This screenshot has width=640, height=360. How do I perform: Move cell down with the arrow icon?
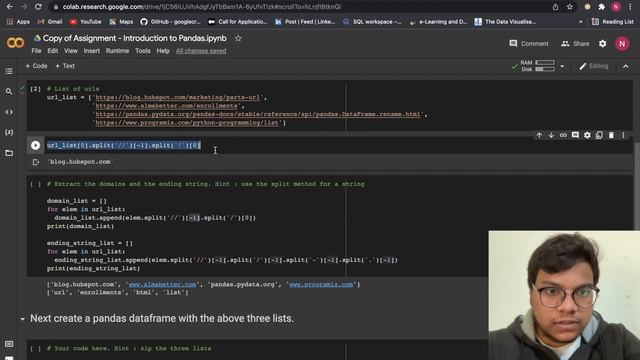[551, 135]
